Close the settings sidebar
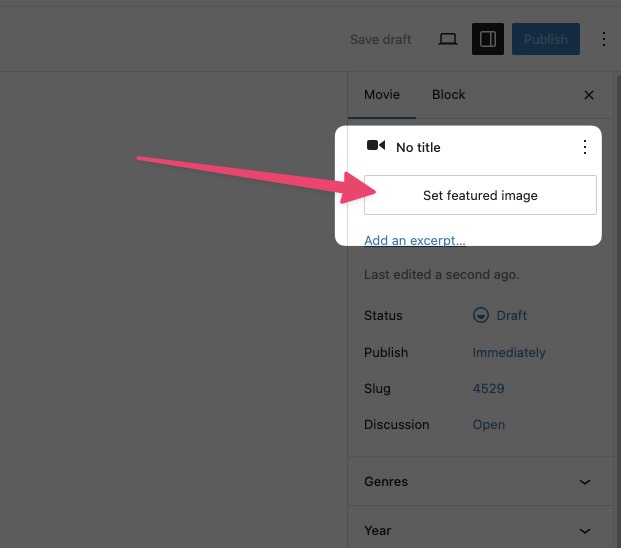Viewport: 621px width, 548px height. (x=589, y=95)
